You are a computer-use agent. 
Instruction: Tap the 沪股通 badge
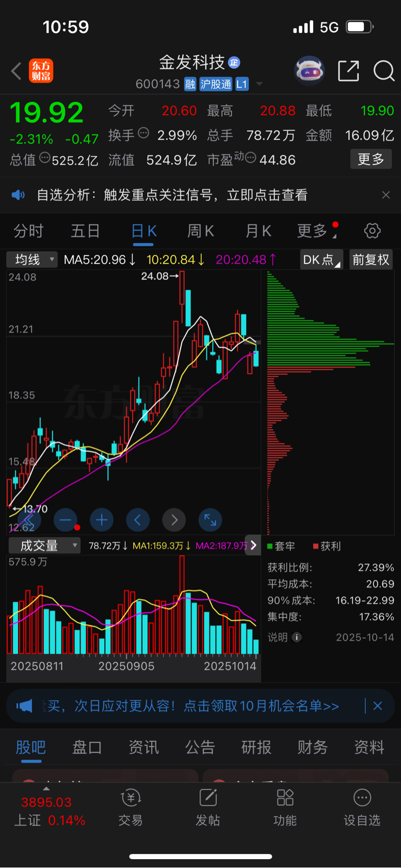(x=216, y=84)
